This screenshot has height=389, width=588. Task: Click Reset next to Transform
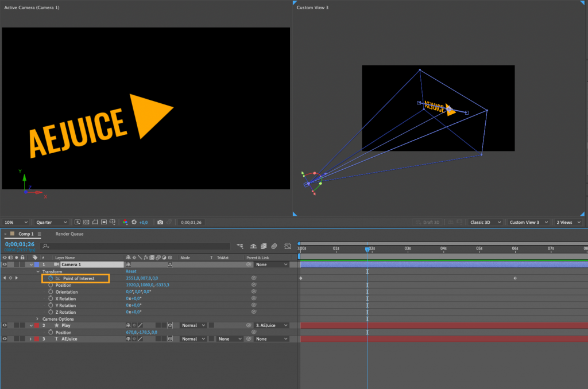pyautogui.click(x=131, y=271)
